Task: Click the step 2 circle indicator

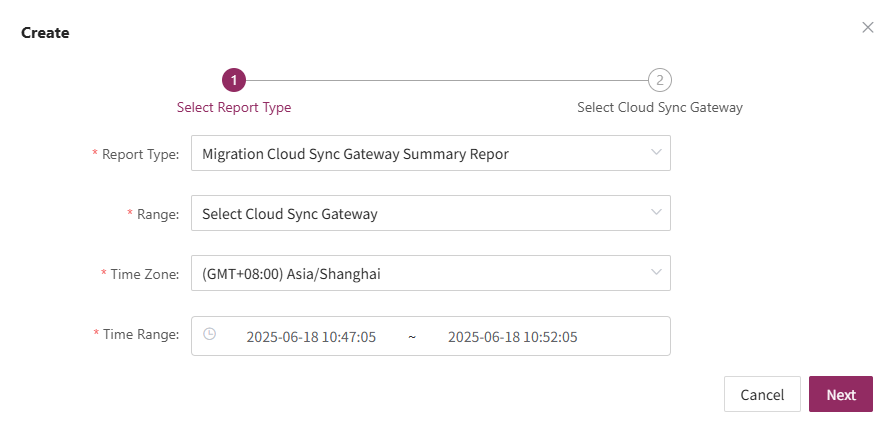Action: tap(660, 80)
